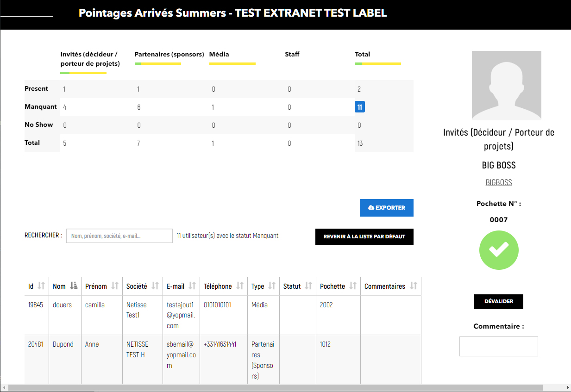Click the highlighted 11 Manquant total badge

pos(360,107)
